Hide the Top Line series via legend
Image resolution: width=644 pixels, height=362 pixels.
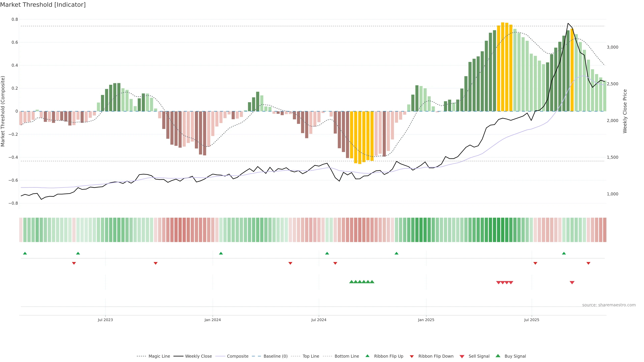click(x=311, y=356)
